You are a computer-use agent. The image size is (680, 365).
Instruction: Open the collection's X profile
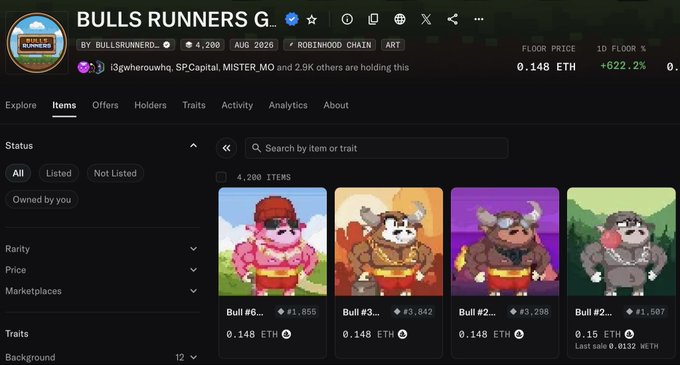tap(426, 19)
